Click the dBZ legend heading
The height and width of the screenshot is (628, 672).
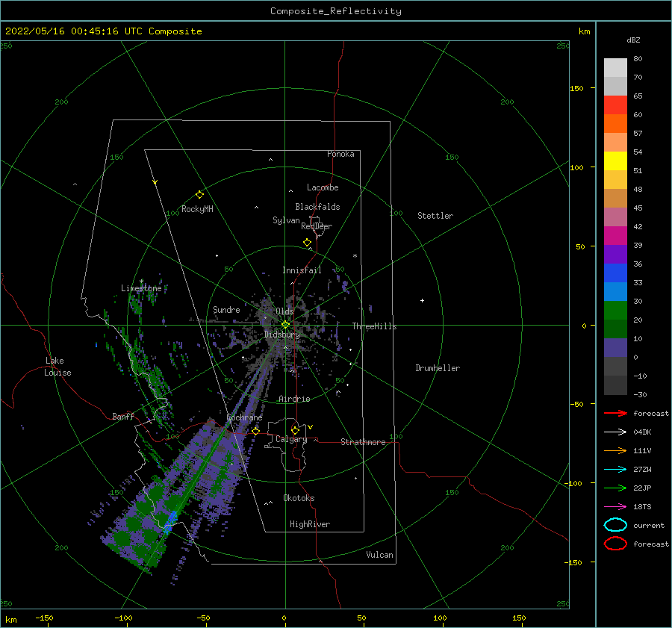633,40
